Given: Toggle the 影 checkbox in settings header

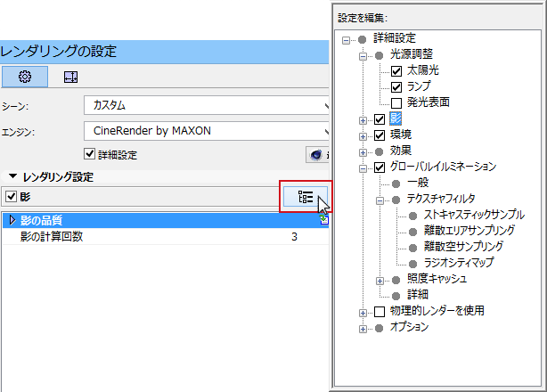Looking at the screenshot, I should [x=12, y=197].
